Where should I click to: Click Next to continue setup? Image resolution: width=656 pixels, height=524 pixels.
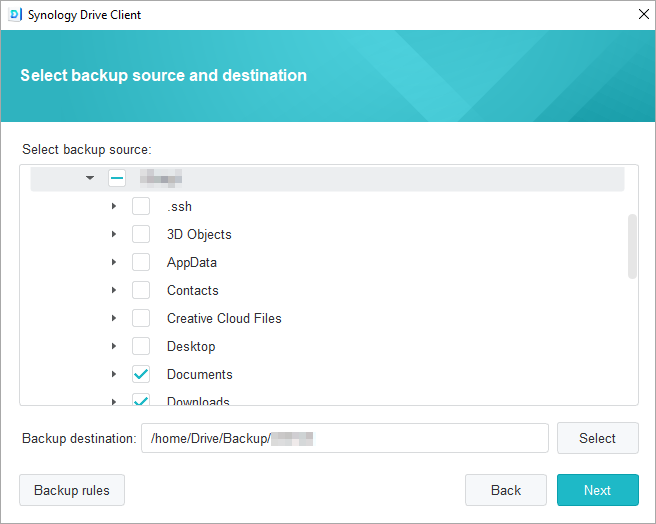[x=597, y=490]
